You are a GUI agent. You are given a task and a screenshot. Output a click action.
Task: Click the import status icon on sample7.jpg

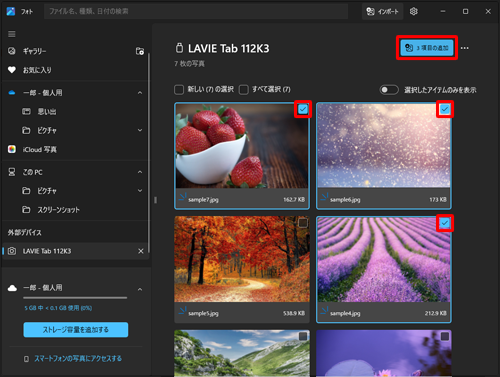pyautogui.click(x=182, y=197)
